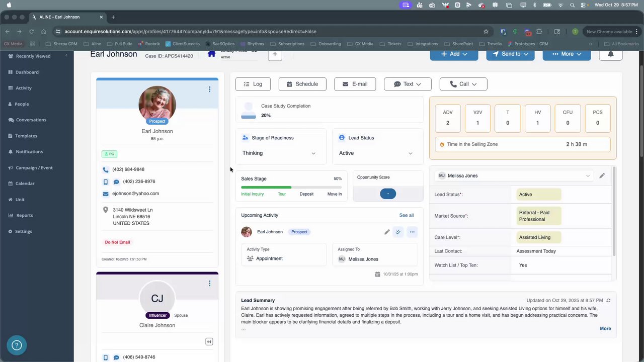Open the Apple menu
644x362 pixels.
coord(9,5)
